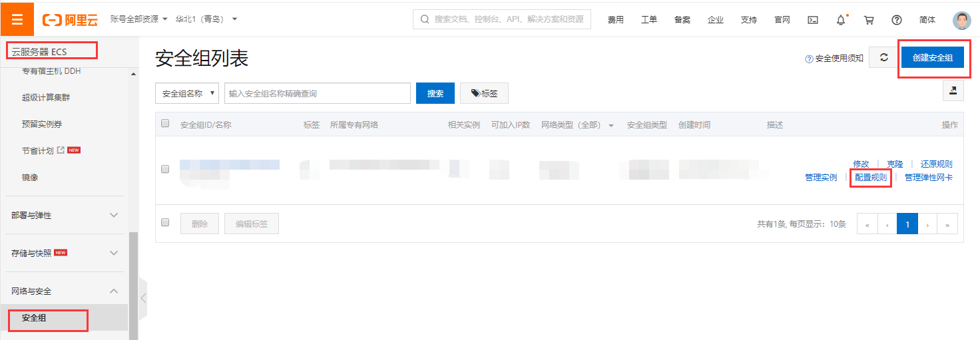
Task: Expand the 部署与弹性 section
Action: point(64,216)
